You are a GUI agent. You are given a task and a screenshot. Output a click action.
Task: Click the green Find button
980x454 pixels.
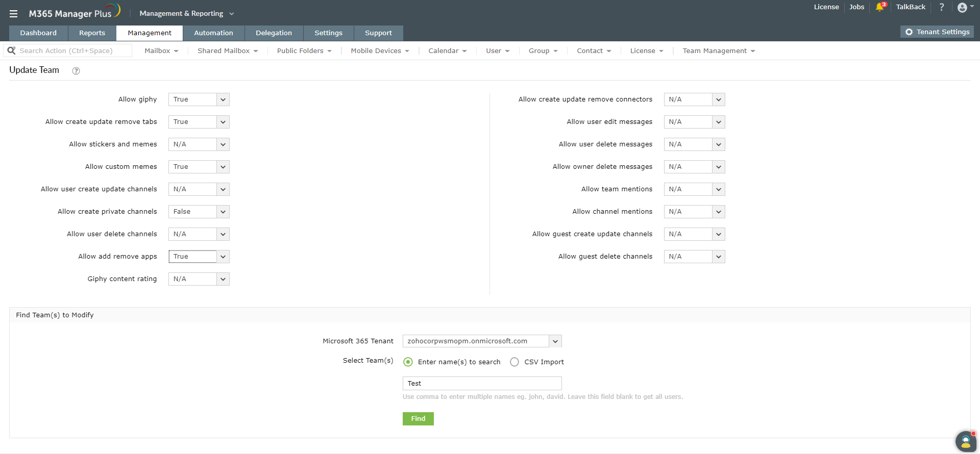(x=418, y=419)
